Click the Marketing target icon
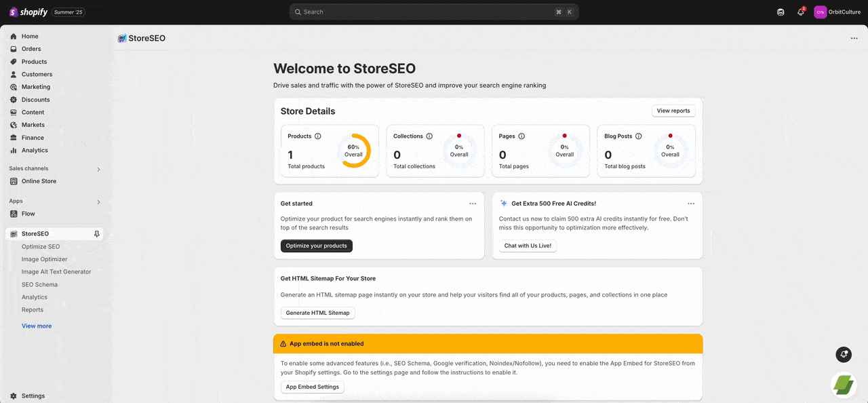 [14, 87]
